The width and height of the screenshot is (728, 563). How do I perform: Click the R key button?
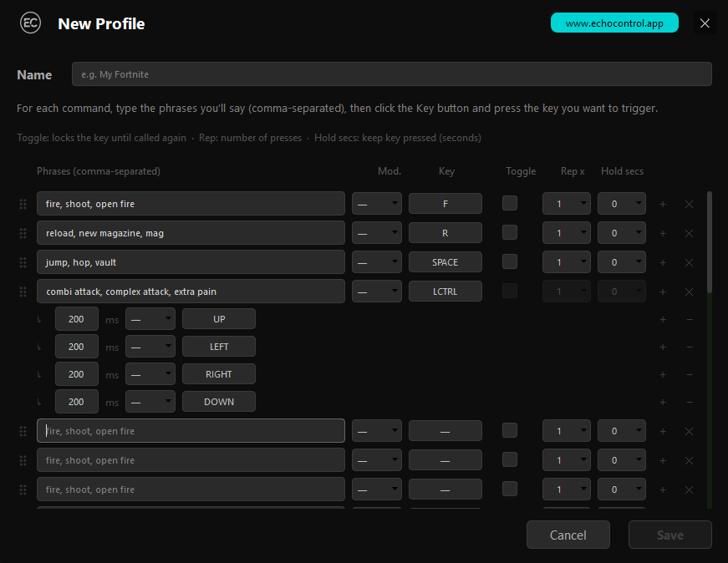[x=445, y=233]
